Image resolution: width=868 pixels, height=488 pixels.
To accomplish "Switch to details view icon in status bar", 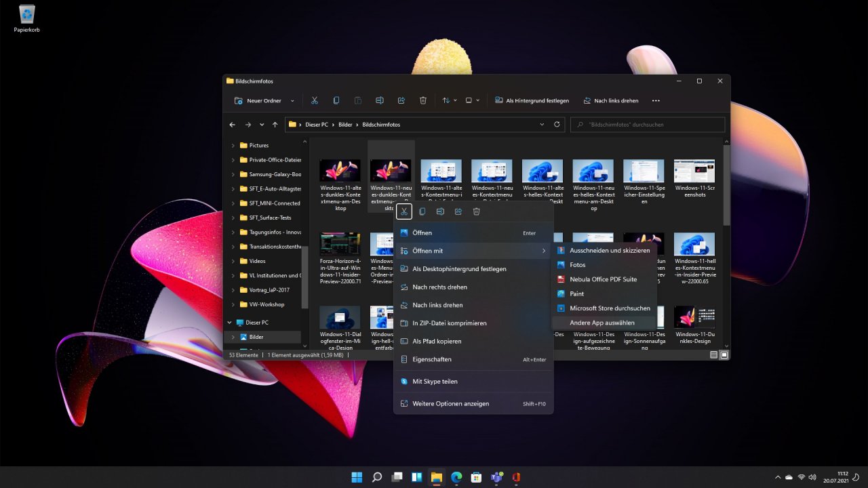I will pos(714,354).
